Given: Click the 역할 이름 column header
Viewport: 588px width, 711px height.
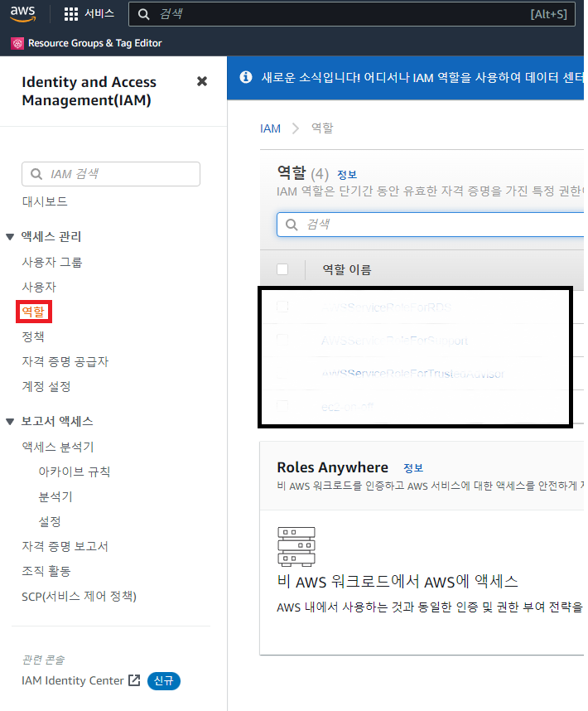Looking at the screenshot, I should click(x=347, y=270).
